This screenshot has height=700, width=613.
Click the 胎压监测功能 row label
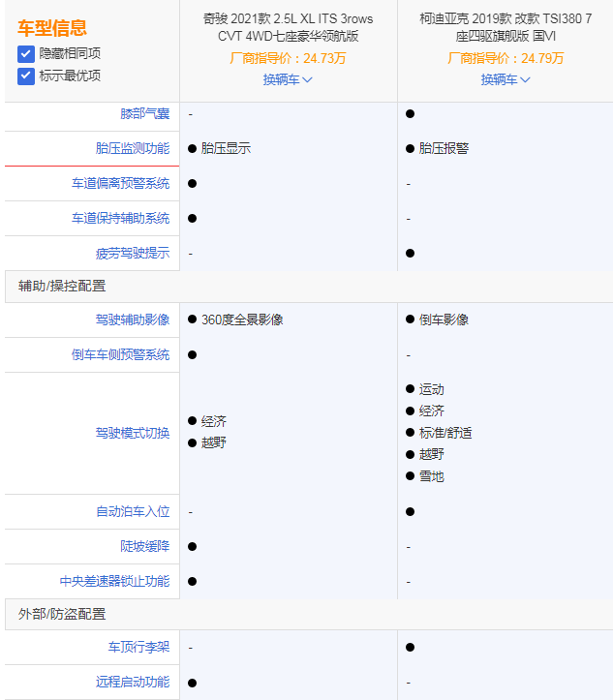(132, 148)
